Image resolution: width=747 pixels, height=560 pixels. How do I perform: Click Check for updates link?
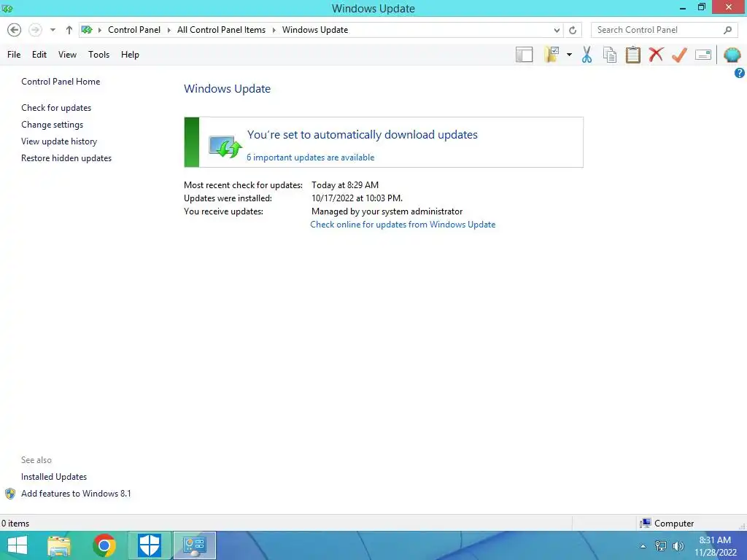pos(56,108)
